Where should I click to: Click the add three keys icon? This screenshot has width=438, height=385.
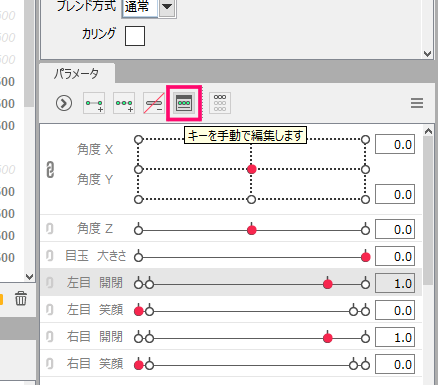point(124,103)
